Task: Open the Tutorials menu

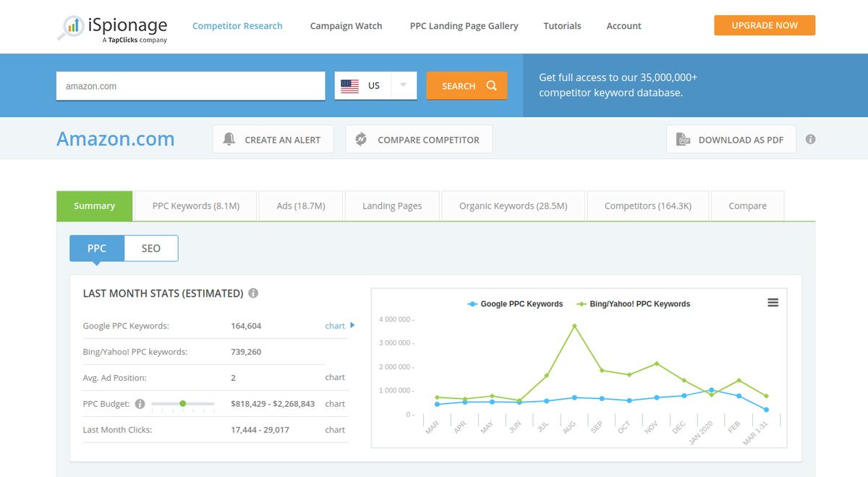Action: (562, 26)
